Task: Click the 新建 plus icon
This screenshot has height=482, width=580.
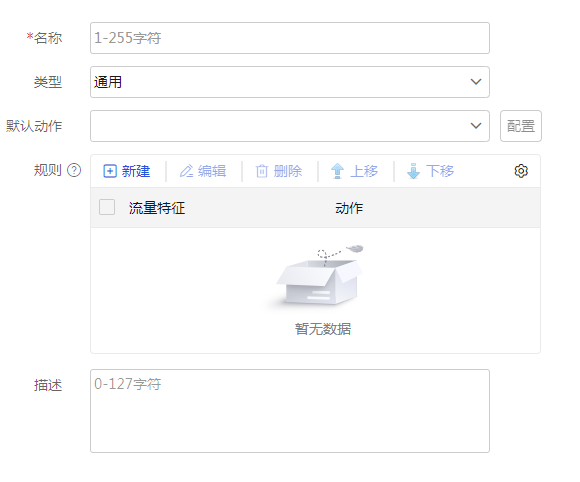Action: (x=110, y=171)
